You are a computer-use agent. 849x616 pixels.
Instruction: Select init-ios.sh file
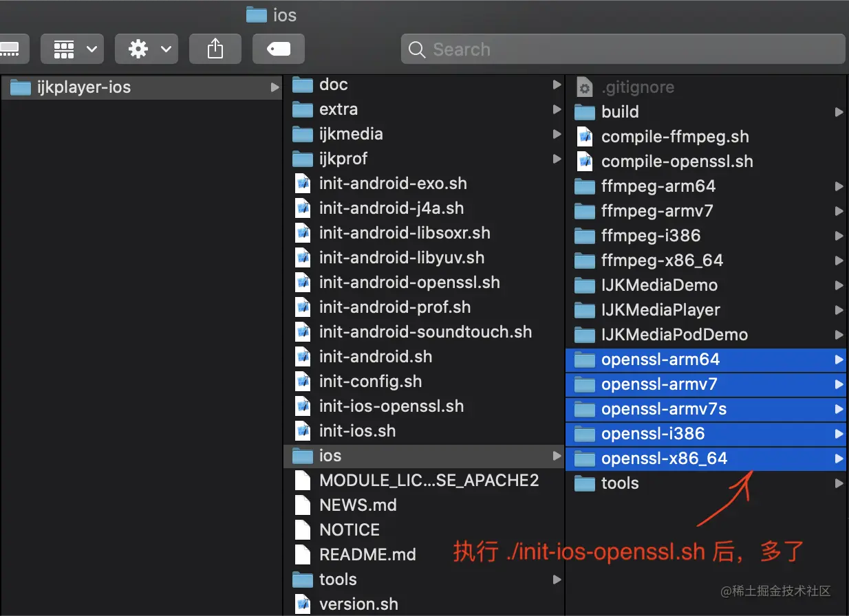(424, 431)
